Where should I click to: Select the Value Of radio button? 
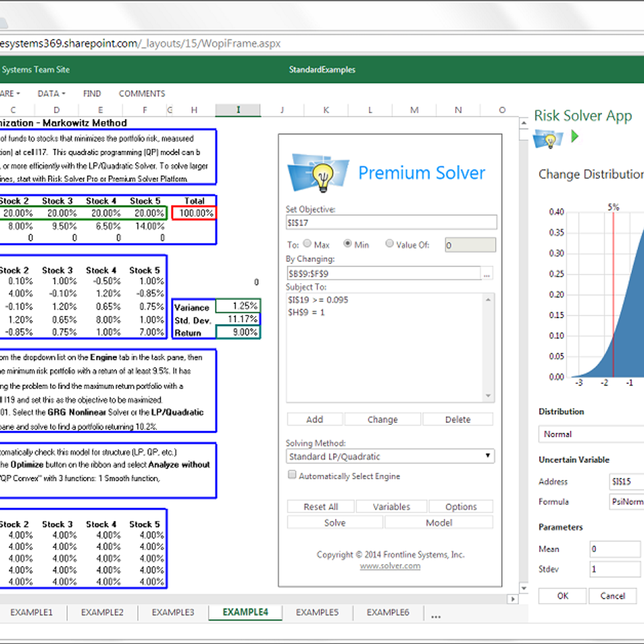[389, 244]
